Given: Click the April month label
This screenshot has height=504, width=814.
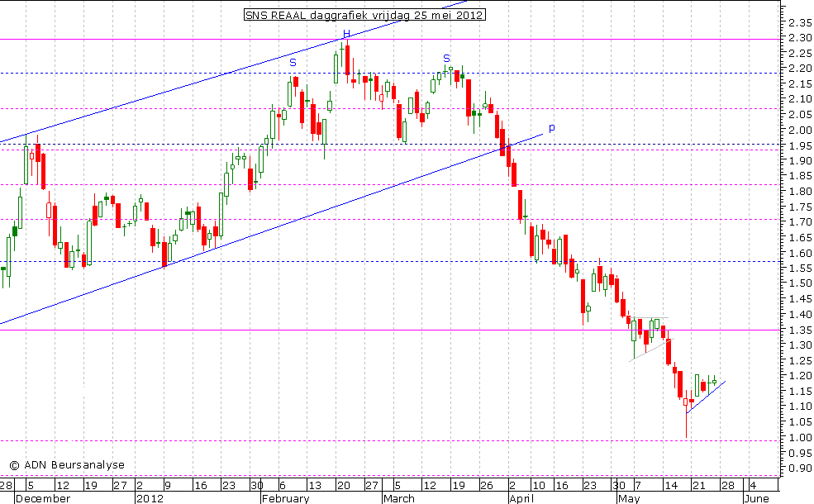Looking at the screenshot, I should tap(521, 498).
